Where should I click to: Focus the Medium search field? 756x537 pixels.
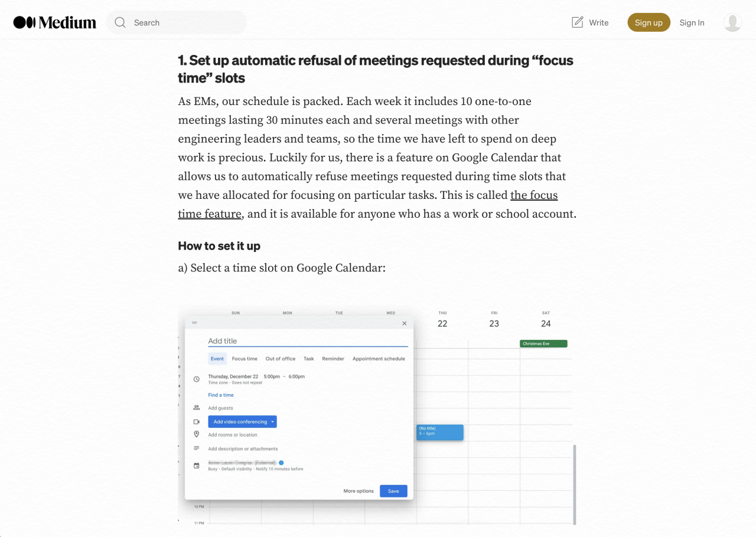[177, 22]
